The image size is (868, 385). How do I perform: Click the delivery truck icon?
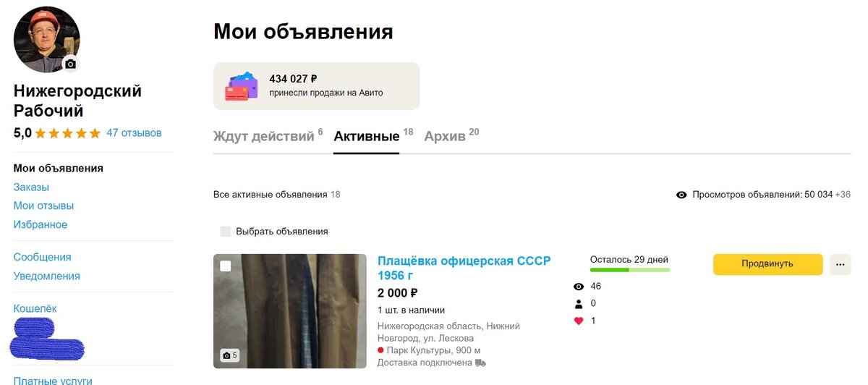(480, 363)
